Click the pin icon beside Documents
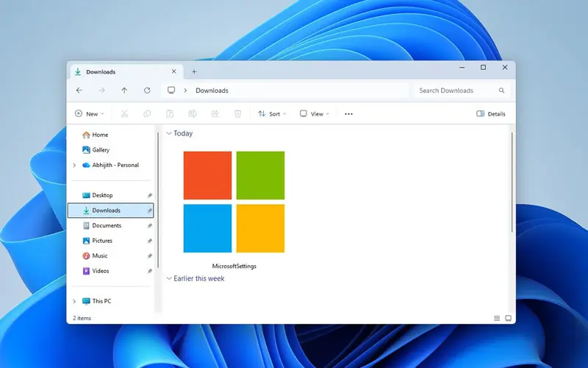Image resolution: width=588 pixels, height=368 pixels. click(149, 226)
